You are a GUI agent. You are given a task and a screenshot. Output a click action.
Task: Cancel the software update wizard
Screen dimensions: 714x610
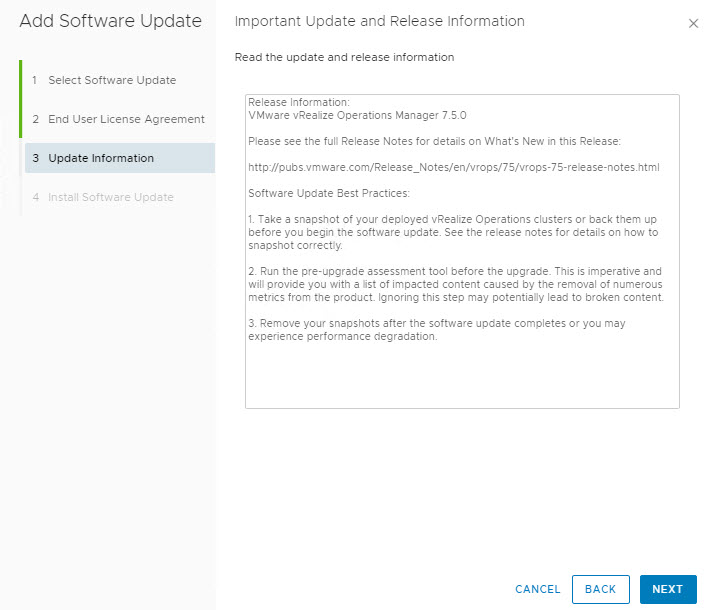[x=537, y=589]
